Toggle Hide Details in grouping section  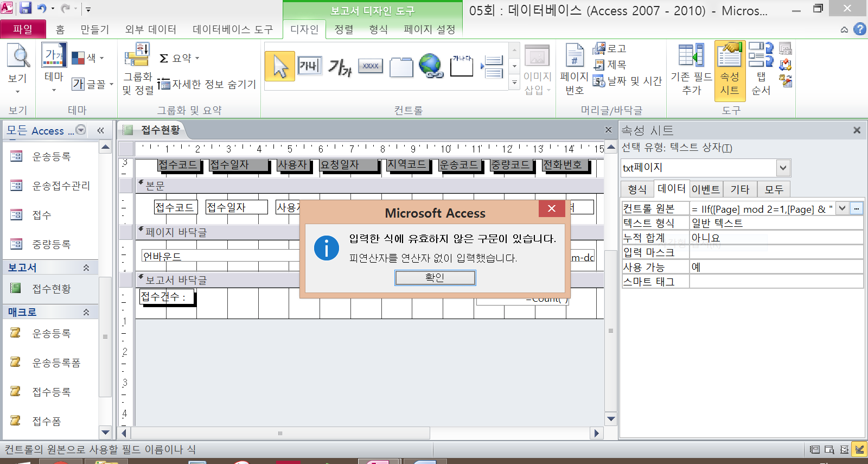pyautogui.click(x=207, y=84)
